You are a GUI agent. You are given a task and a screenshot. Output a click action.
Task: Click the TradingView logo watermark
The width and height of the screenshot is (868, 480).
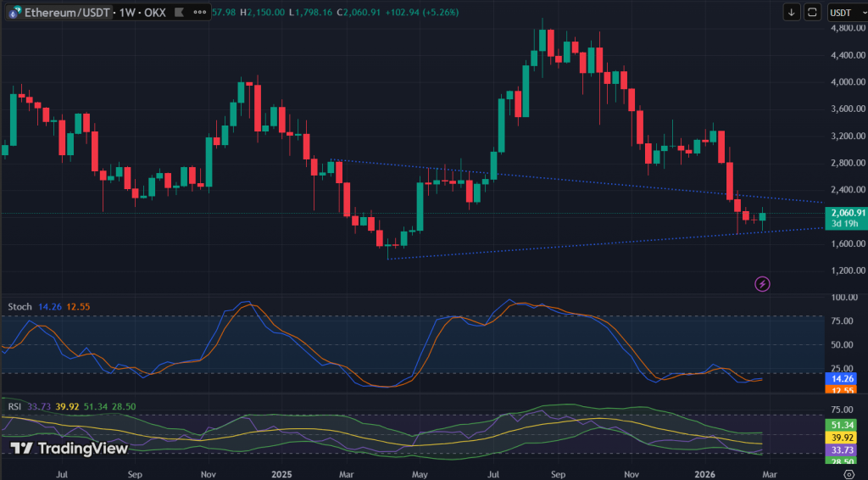(x=70, y=448)
